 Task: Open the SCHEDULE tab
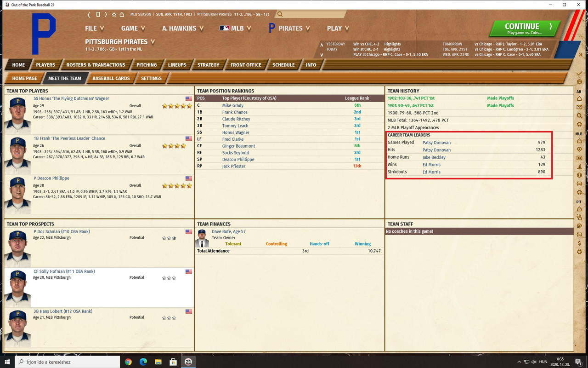pyautogui.click(x=283, y=65)
